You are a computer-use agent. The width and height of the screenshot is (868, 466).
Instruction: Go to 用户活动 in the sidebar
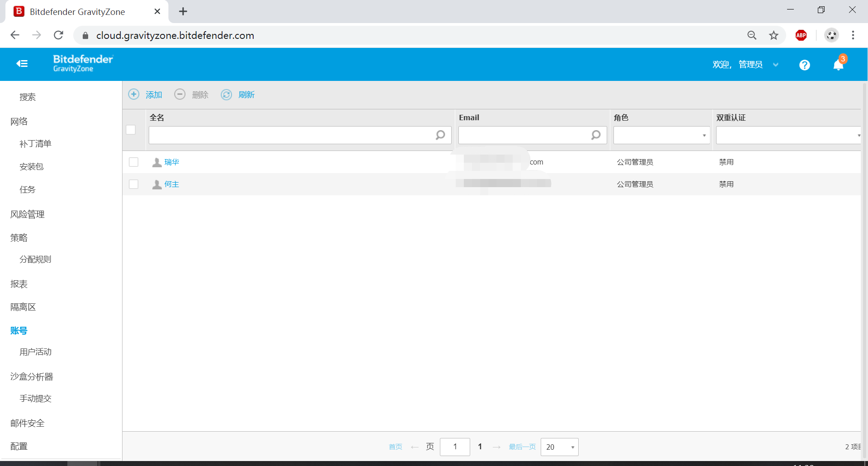click(35, 352)
